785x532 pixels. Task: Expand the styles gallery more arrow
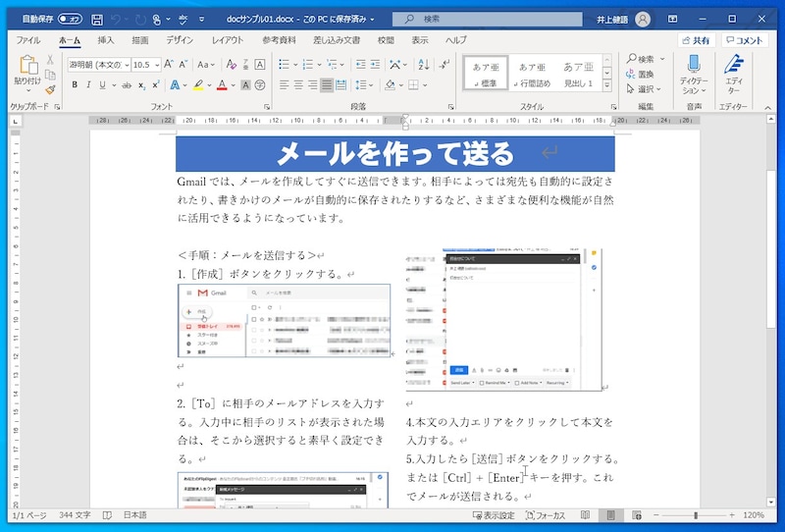tap(607, 84)
